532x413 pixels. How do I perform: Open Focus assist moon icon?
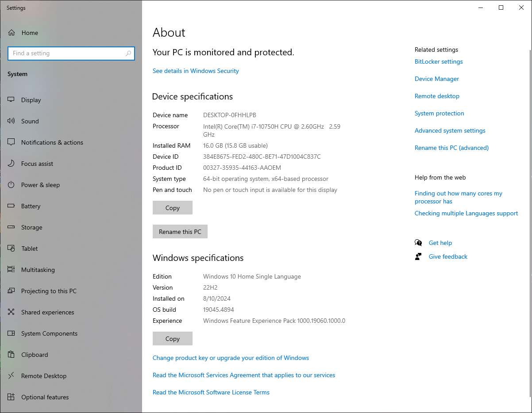12,164
